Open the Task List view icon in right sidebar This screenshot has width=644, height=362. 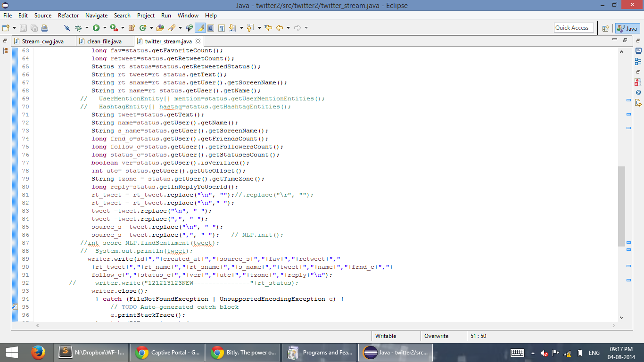pyautogui.click(x=638, y=50)
